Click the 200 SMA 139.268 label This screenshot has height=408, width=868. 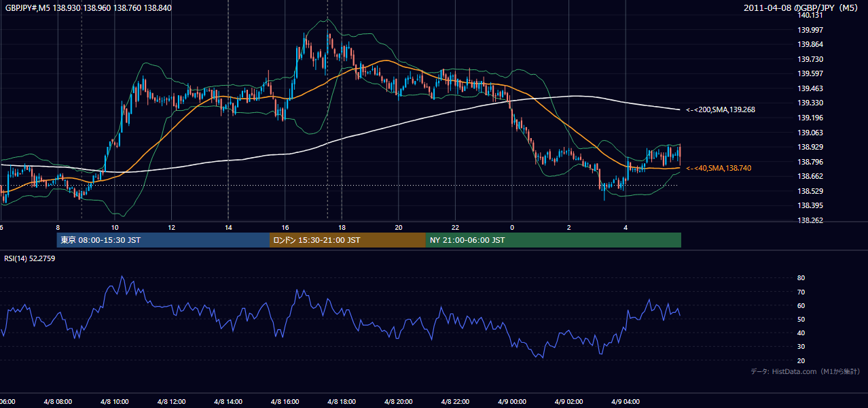coord(721,109)
